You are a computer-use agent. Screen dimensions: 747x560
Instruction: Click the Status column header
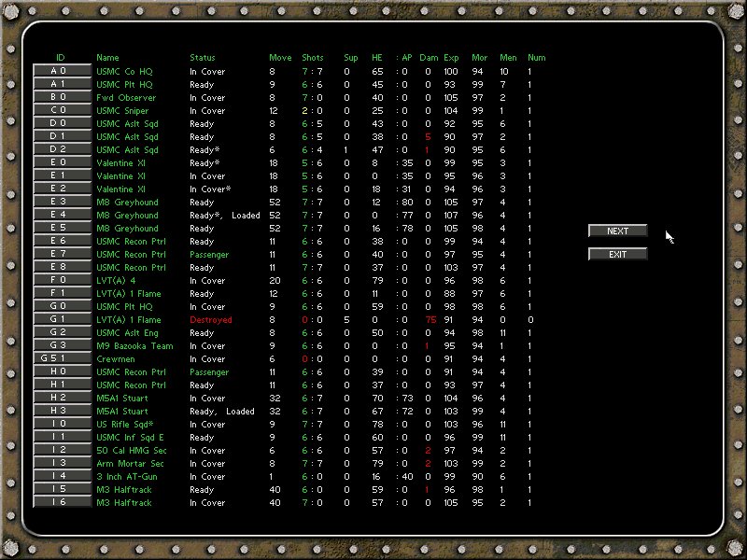[x=203, y=58]
